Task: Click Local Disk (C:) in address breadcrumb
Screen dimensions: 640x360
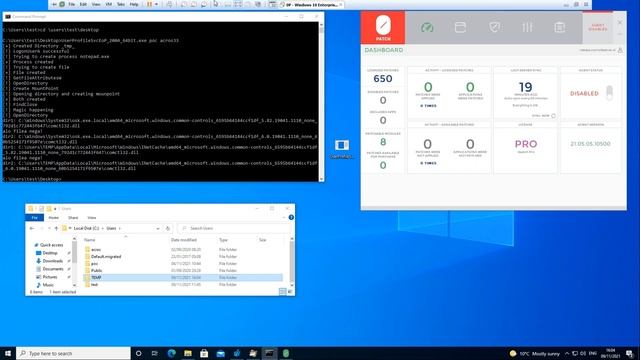Action: pos(86,228)
